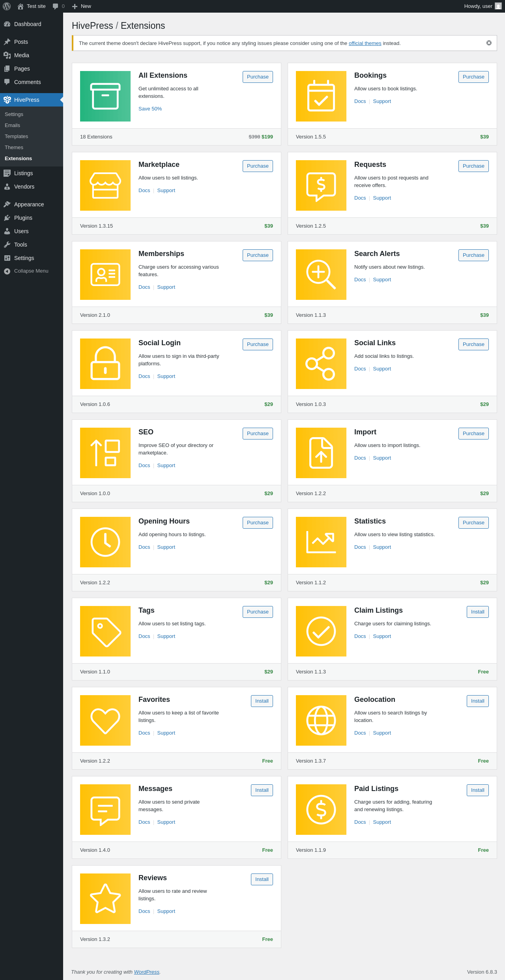Open Templates under HivePress menu
Image resolution: width=505 pixels, height=980 pixels.
click(16, 137)
